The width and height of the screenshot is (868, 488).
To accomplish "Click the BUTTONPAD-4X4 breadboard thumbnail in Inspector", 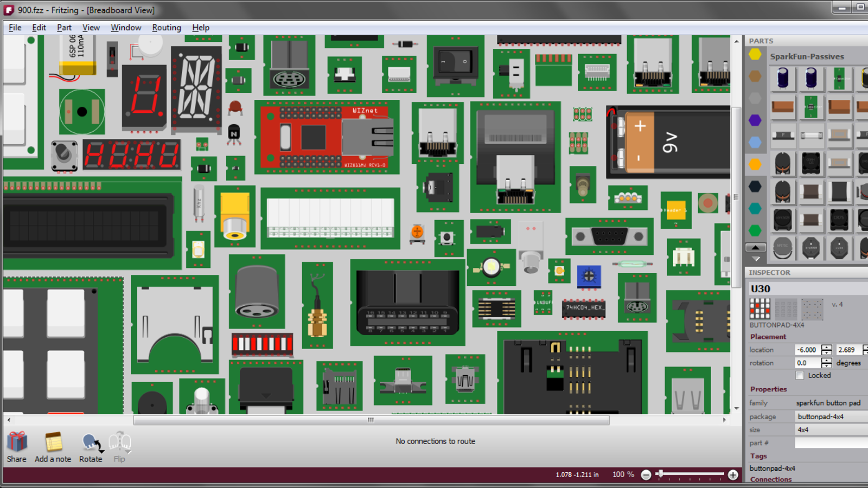I will click(x=759, y=310).
